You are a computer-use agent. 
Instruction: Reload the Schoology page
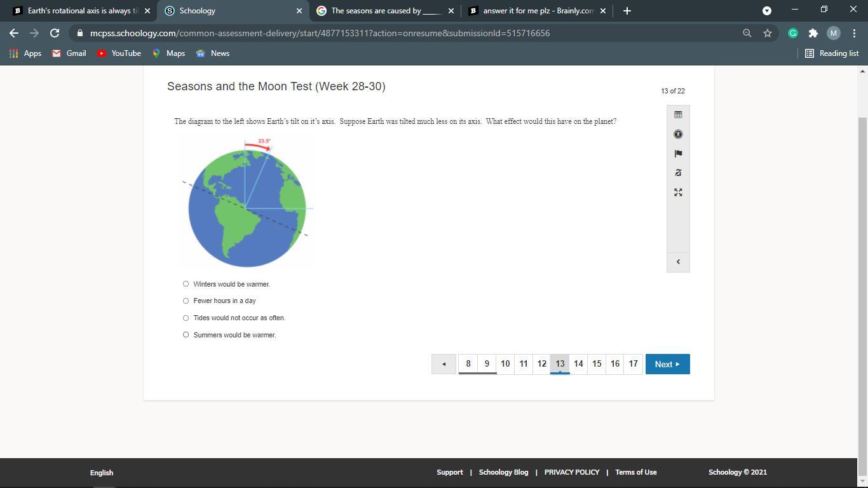click(x=55, y=33)
